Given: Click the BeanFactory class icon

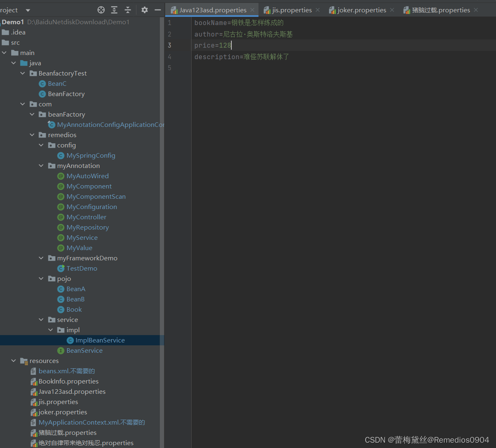Looking at the screenshot, I should point(42,94).
